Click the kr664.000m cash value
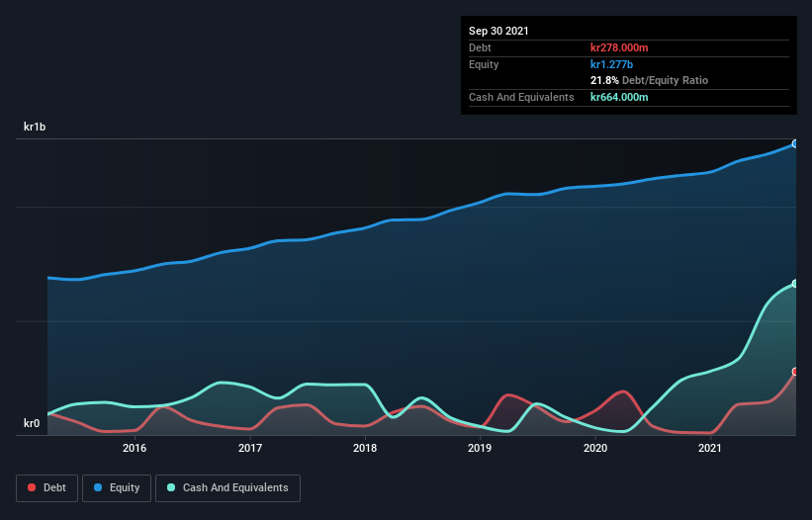Screen dimensions: 812x520 pos(619,97)
